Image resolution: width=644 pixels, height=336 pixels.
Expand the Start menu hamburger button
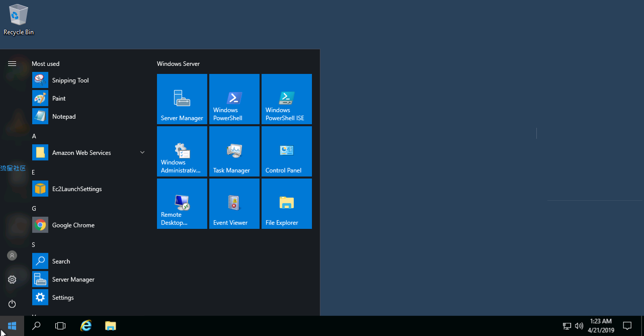click(12, 64)
